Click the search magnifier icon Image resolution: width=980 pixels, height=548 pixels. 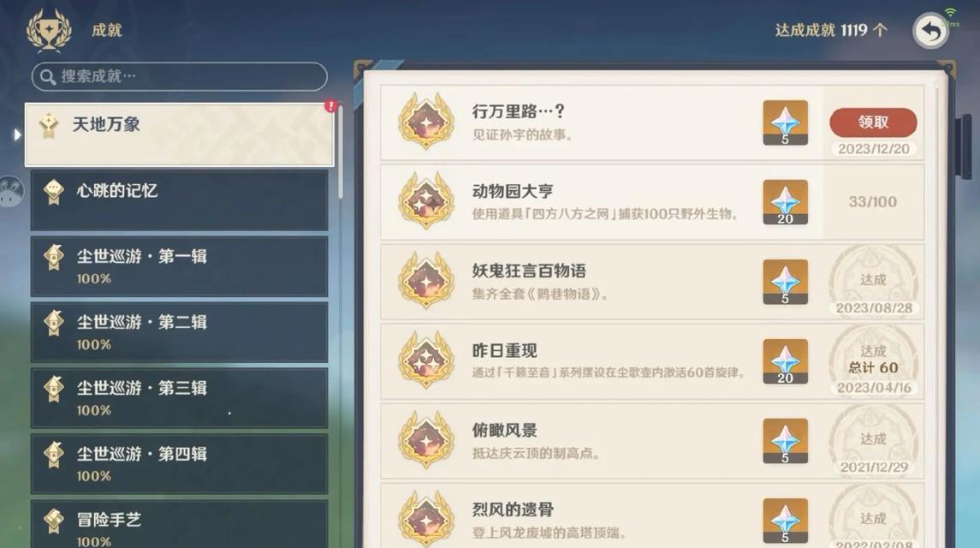click(x=47, y=77)
